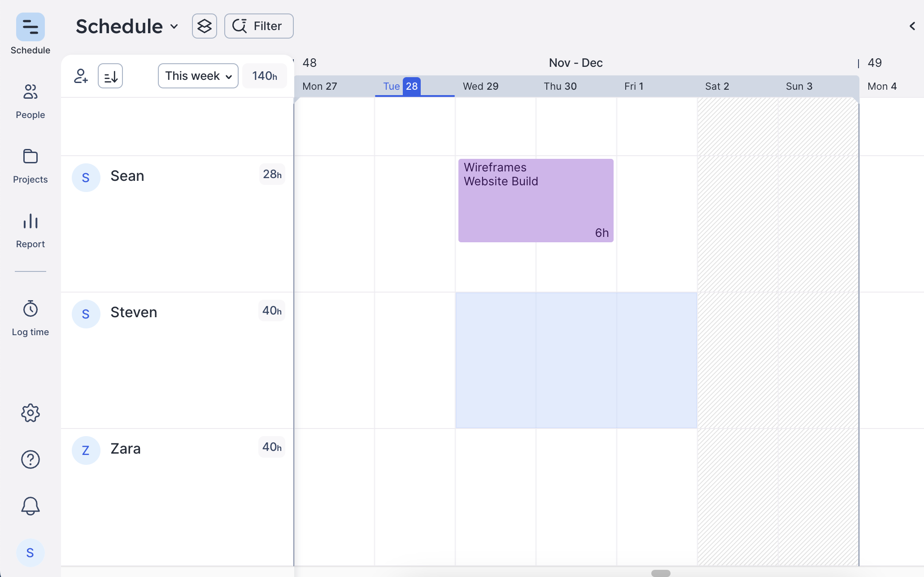This screenshot has width=924, height=577.
Task: Click Zara's 40h capacity badge
Action: pos(272,447)
